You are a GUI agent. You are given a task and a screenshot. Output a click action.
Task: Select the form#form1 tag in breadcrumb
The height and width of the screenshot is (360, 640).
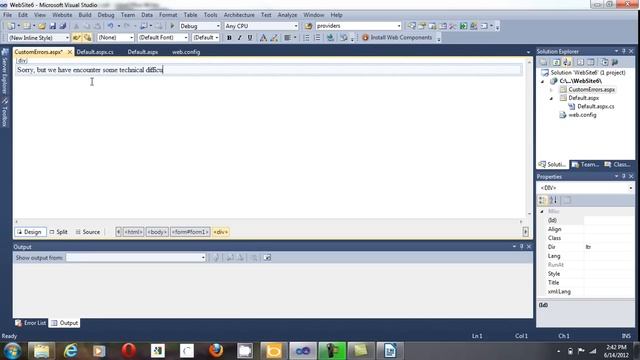tap(190, 232)
